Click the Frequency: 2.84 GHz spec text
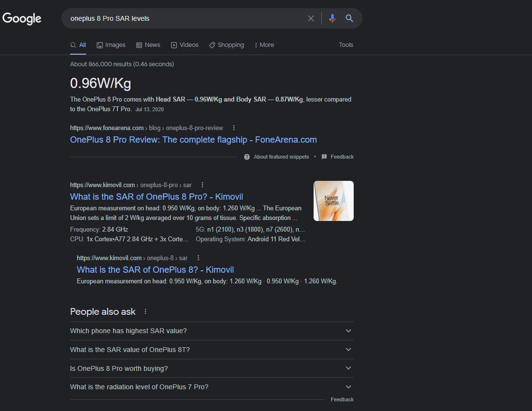The height and width of the screenshot is (411, 532). [99, 229]
